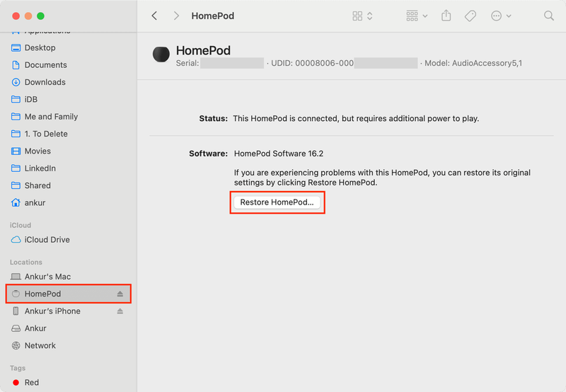Click the iPhone device icon

pyautogui.click(x=16, y=311)
